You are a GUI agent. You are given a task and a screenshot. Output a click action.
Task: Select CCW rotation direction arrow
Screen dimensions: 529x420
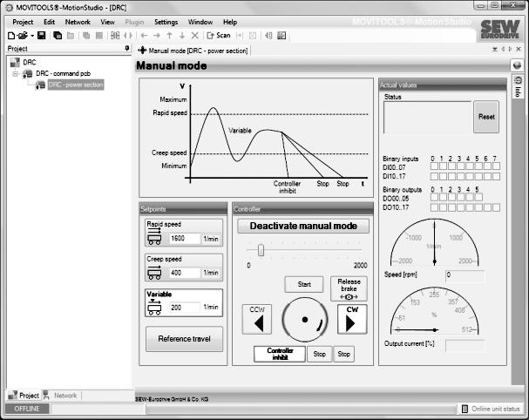coord(257,319)
